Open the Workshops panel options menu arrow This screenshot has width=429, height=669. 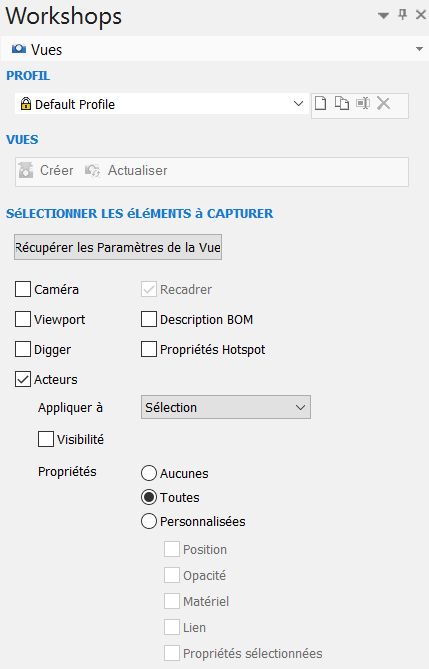click(383, 16)
